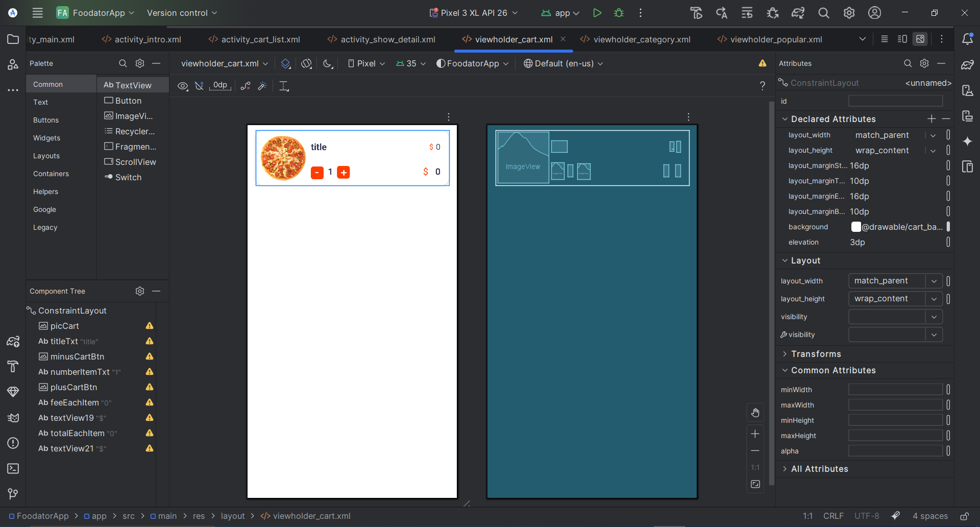The height and width of the screenshot is (527, 980).
Task: Zoom out on the design surface
Action: 755,451
